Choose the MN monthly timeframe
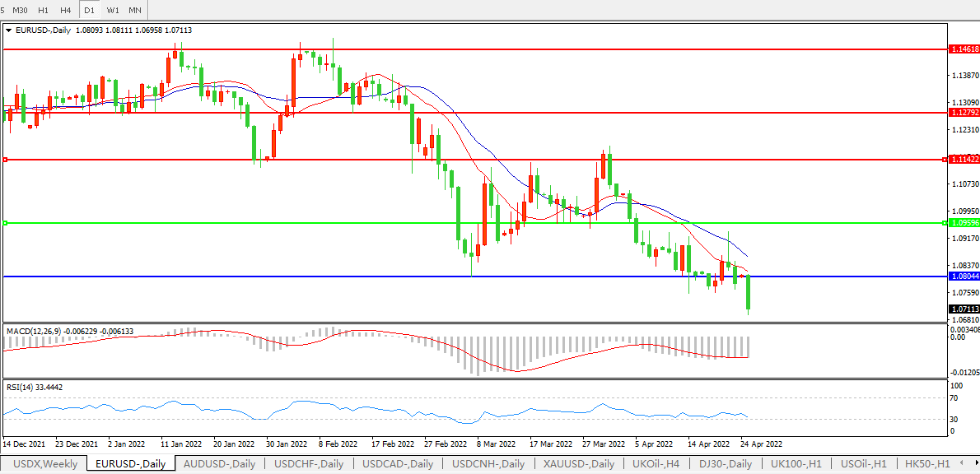Image resolution: width=980 pixels, height=474 pixels. click(135, 9)
